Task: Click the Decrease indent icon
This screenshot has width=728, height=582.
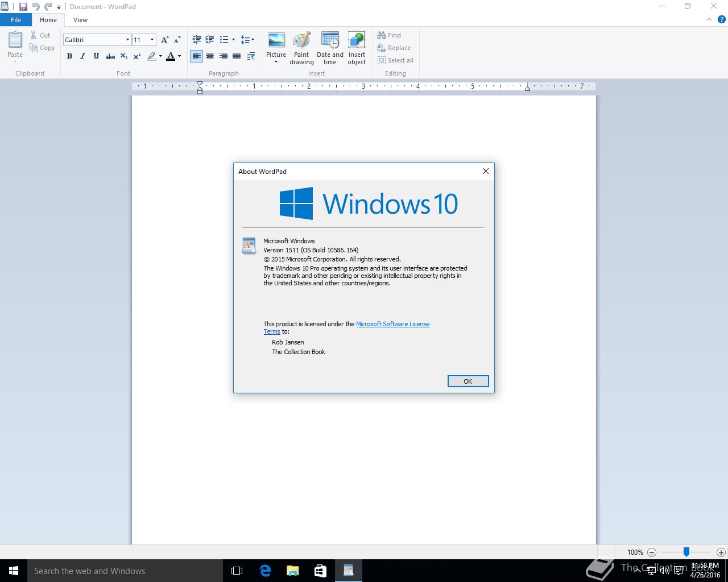Action: click(197, 40)
